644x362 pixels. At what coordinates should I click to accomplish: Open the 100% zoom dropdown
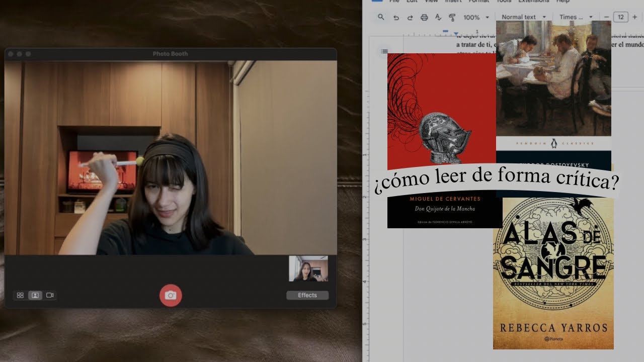pos(476,17)
